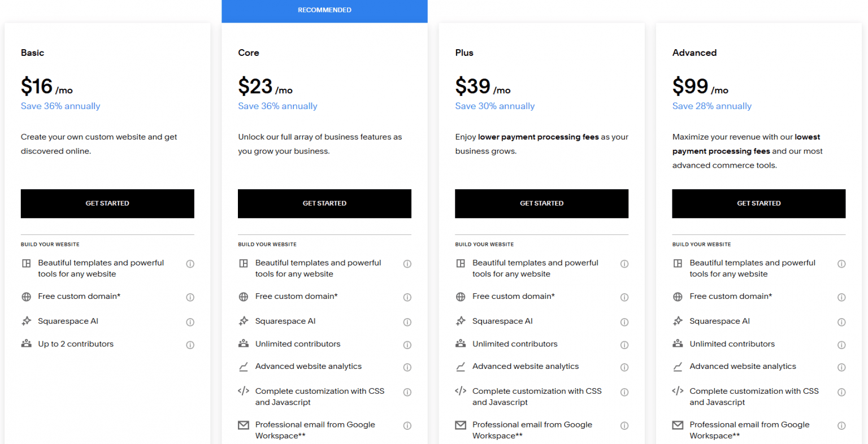Click GET STARTED for the Advanced plan
Image resolution: width=868 pixels, height=444 pixels.
[758, 203]
